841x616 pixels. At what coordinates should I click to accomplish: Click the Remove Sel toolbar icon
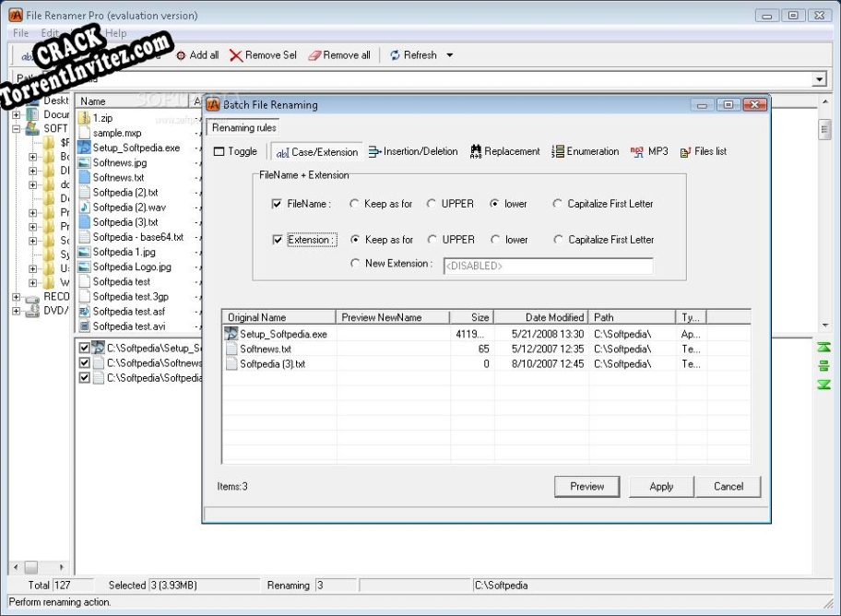263,54
